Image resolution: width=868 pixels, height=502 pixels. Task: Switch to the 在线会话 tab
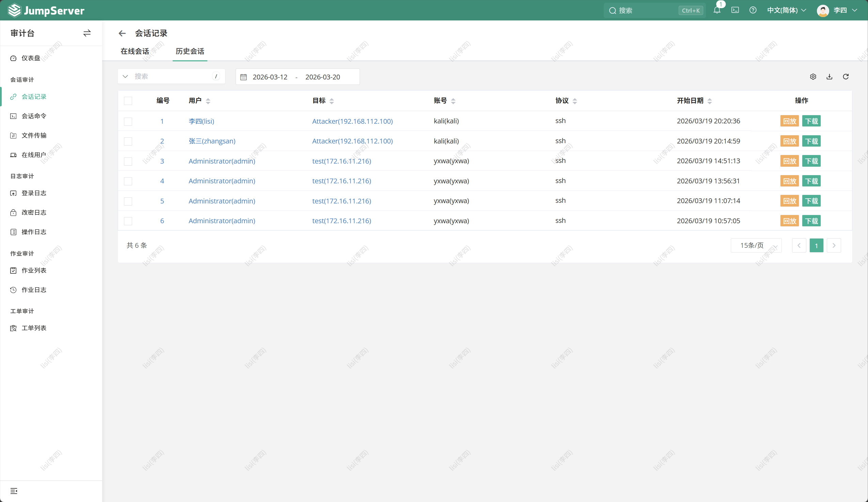[135, 51]
